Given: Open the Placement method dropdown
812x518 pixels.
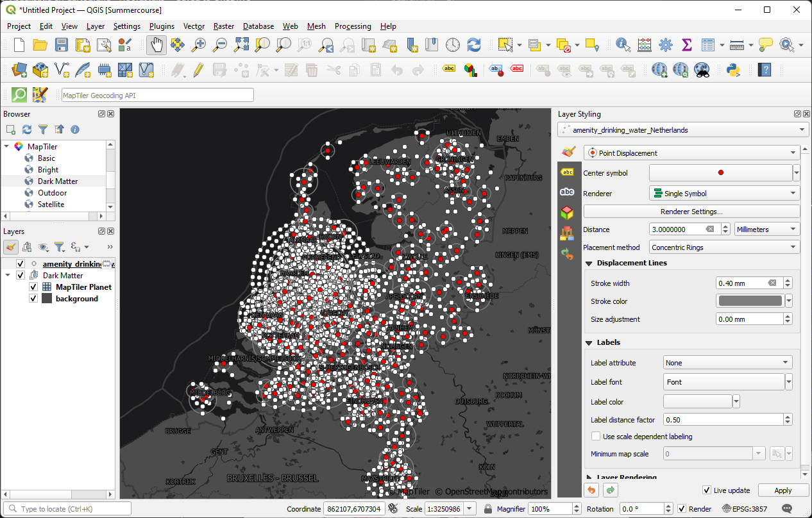Looking at the screenshot, I should point(724,247).
